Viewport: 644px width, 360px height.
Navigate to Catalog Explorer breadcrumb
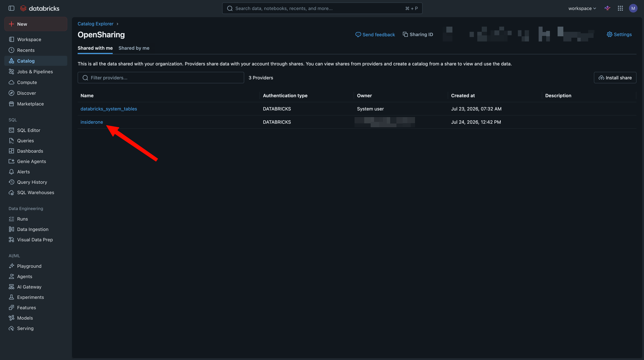click(x=96, y=24)
